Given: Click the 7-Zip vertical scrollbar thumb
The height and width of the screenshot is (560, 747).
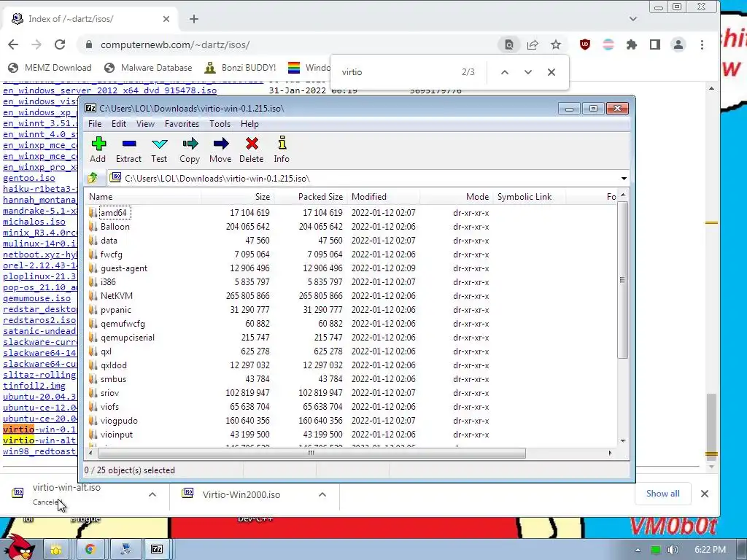Looking at the screenshot, I should pos(622,280).
